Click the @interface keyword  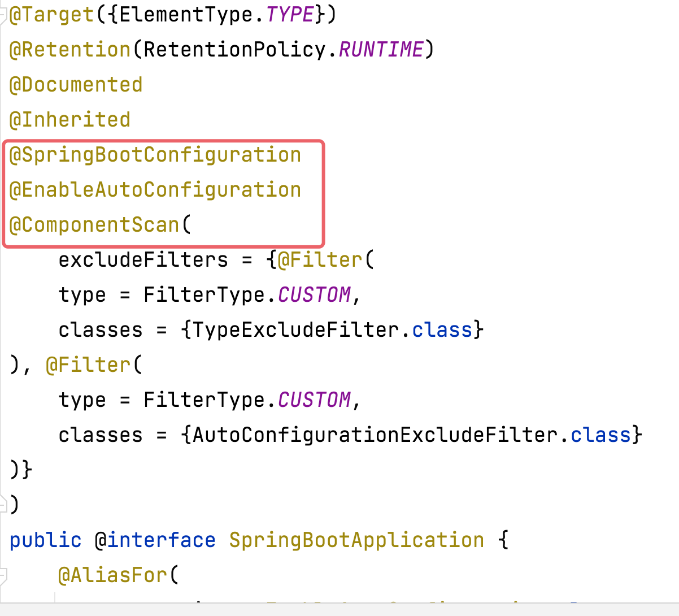coord(155,540)
